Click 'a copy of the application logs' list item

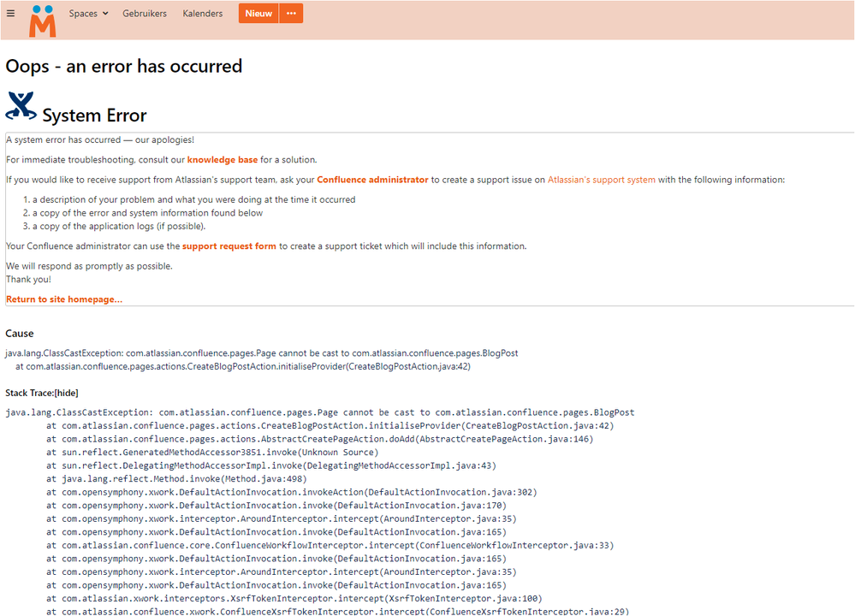coord(119,226)
